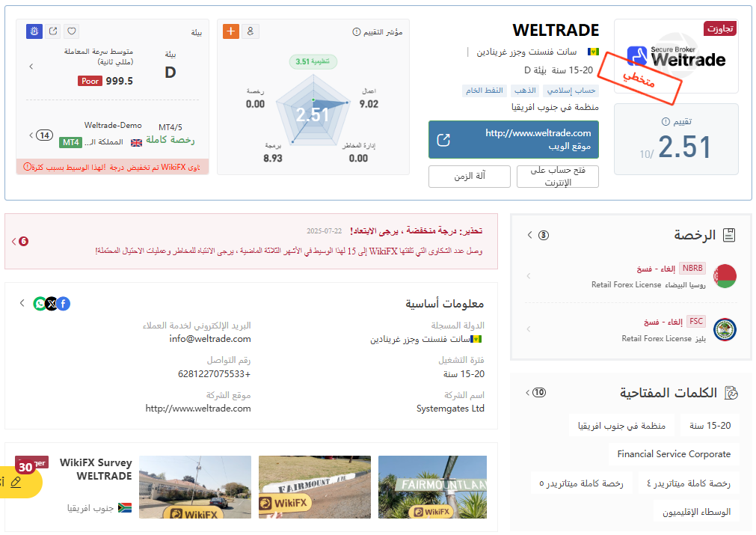The height and width of the screenshot is (535, 756).
Task: Click the 2.51 rating score box
Action: [676, 139]
